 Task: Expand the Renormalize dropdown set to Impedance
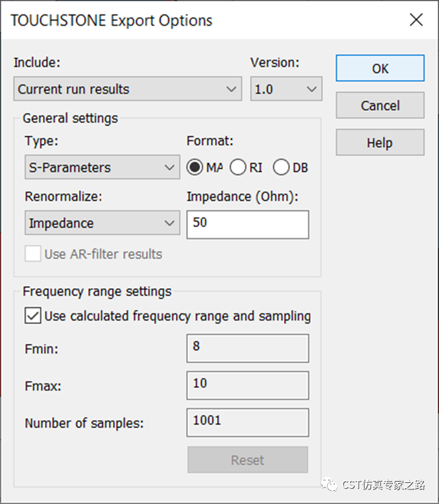pos(102,223)
